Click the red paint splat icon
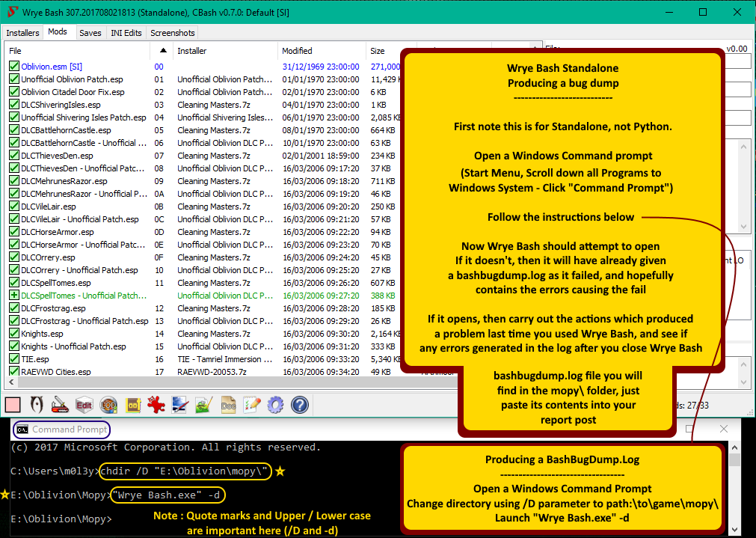Image resolution: width=756 pixels, height=538 pixels. click(156, 406)
